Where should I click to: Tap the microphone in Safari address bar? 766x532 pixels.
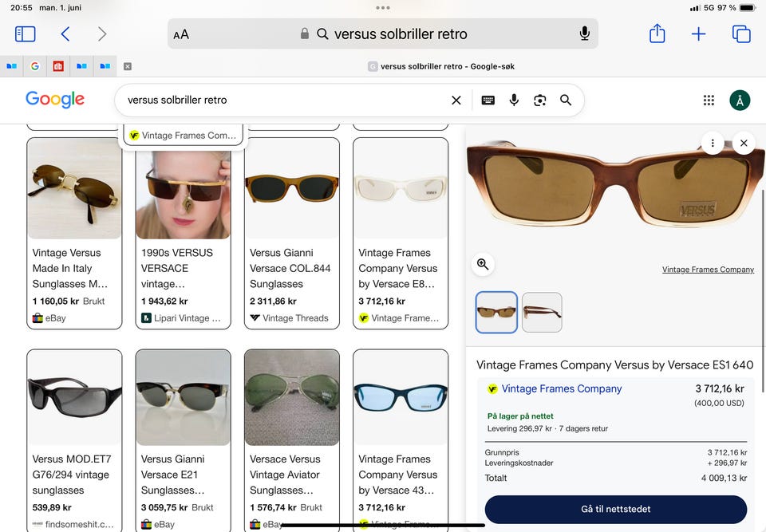point(584,33)
